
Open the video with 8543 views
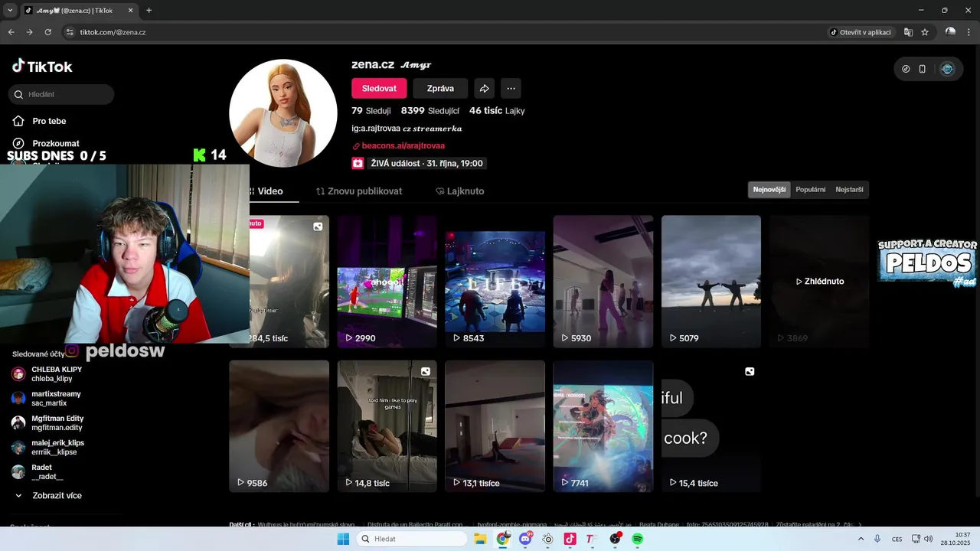pos(495,282)
